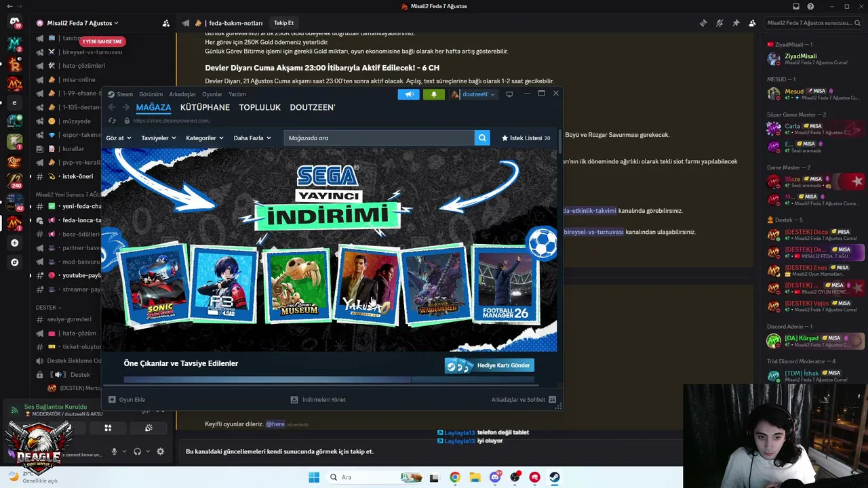Expand the Tavsiyeler dropdown
Image resolution: width=868 pixels, height=488 pixels.
coord(159,138)
